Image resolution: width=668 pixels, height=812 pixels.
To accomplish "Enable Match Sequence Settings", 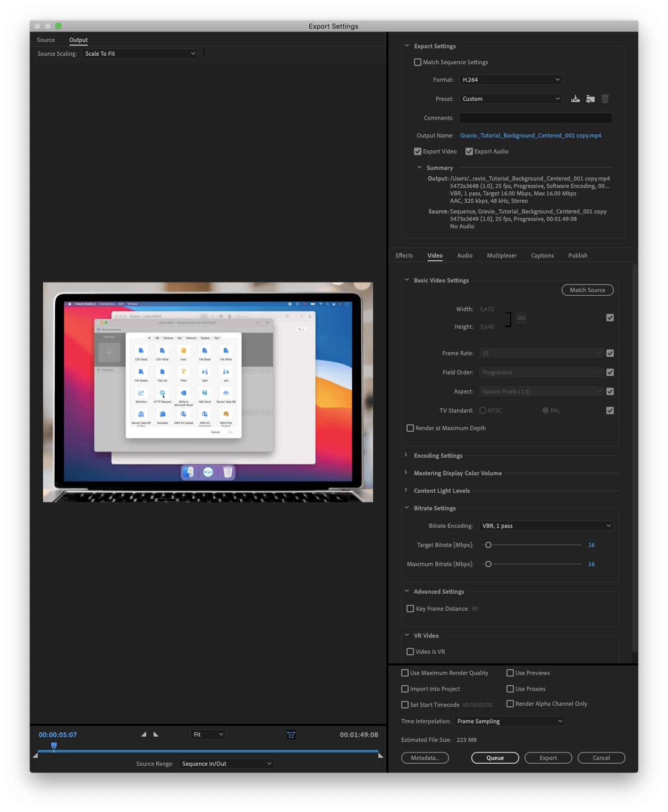I will click(418, 62).
